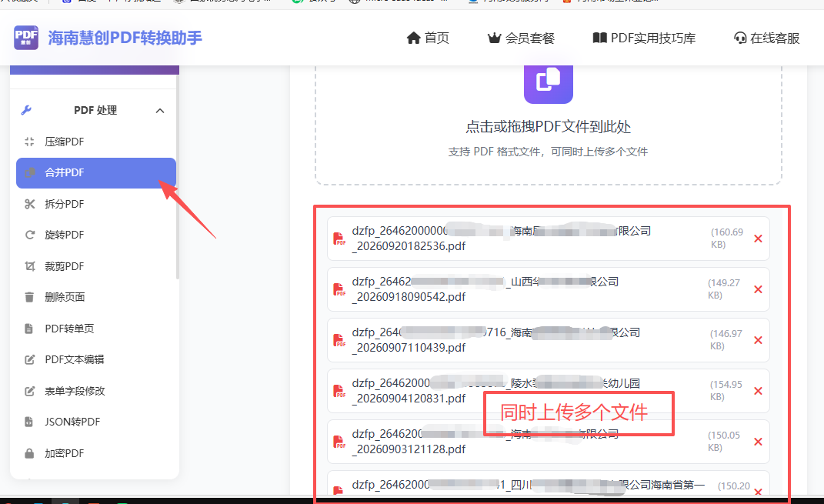Click the wrench icon beside PDF 处理
This screenshot has height=504, width=824.
tap(26, 110)
